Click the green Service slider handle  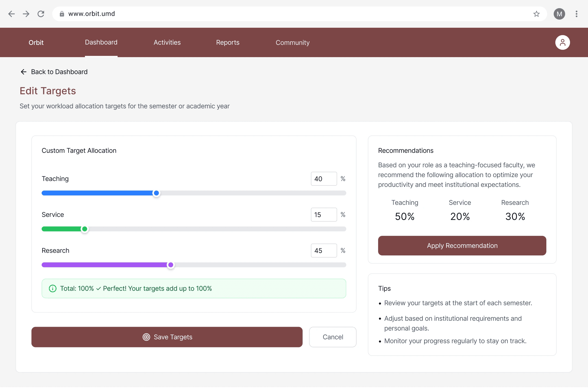(85, 229)
